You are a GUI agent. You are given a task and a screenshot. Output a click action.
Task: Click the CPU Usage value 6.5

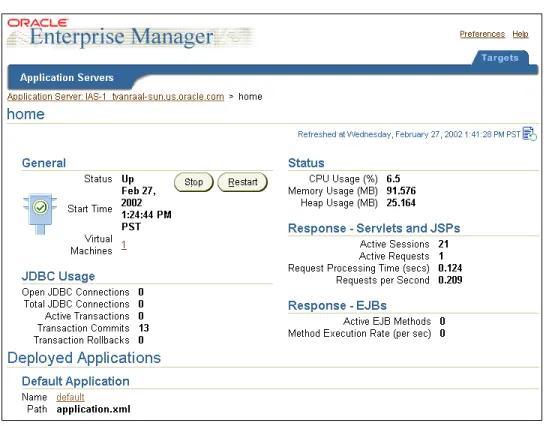click(x=393, y=179)
